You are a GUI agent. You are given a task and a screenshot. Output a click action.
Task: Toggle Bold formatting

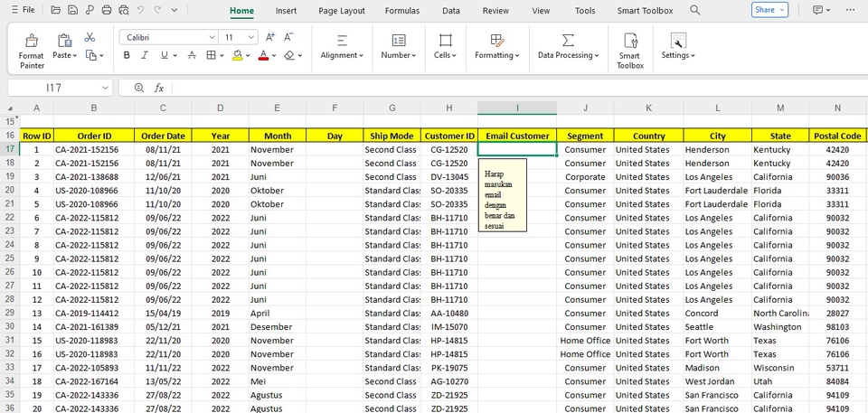click(x=127, y=55)
